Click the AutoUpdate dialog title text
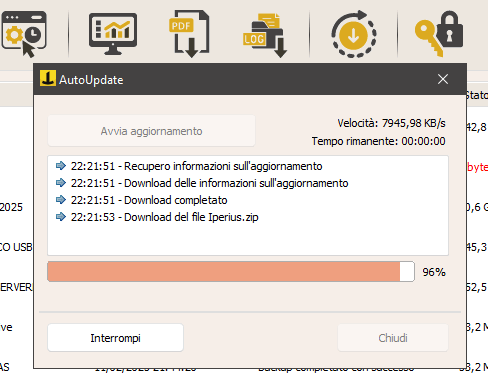This screenshot has height=377, width=488. (x=91, y=80)
